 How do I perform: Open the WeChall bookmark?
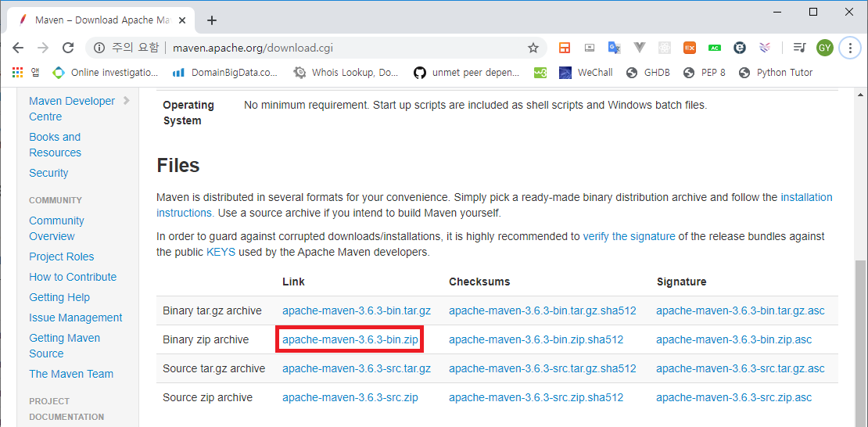586,72
